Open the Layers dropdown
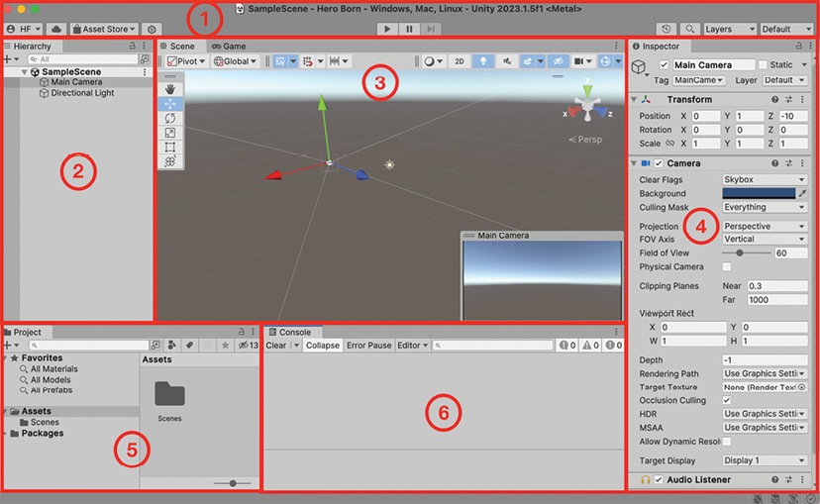Screen dimensions: 820x504 730,30
